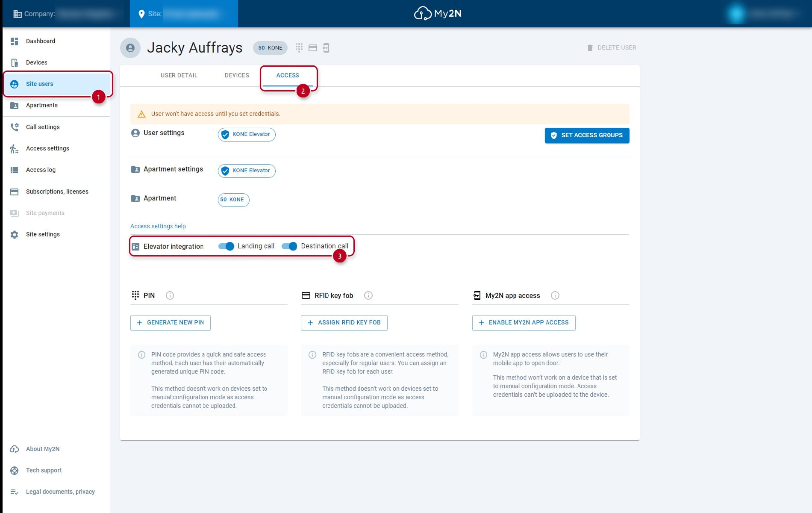Click Enable My2N App Access button
This screenshot has width=812, height=513.
(524, 323)
